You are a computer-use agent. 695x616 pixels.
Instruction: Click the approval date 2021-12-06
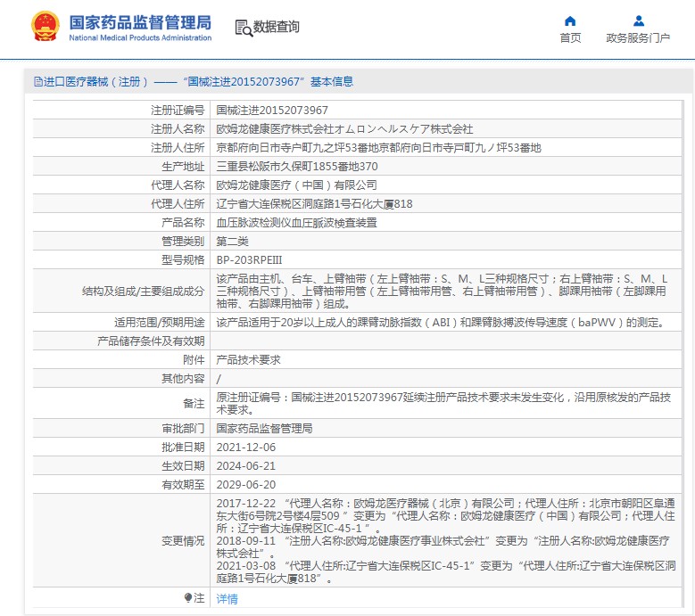point(246,447)
